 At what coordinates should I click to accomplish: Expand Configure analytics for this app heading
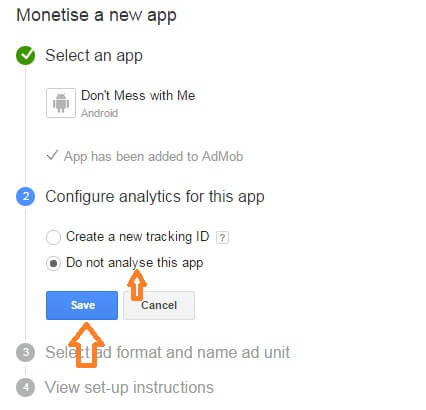pos(155,197)
